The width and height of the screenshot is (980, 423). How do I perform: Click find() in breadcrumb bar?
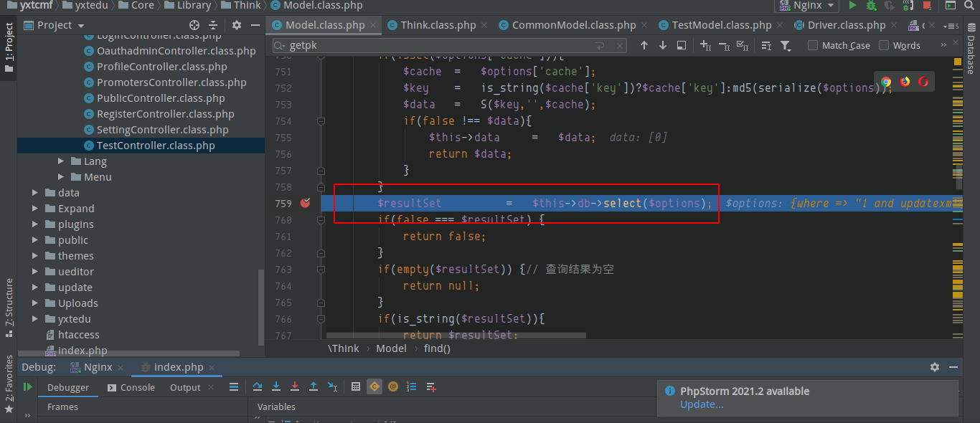coord(437,348)
